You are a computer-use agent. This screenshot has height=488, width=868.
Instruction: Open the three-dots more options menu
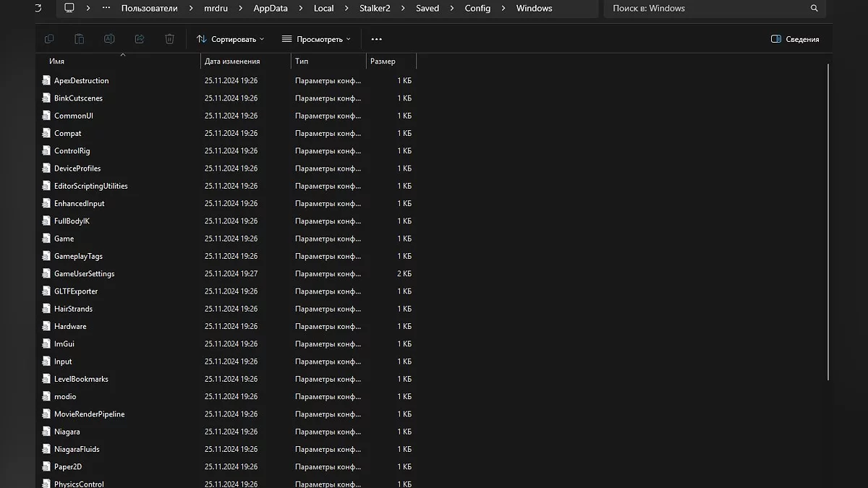pyautogui.click(x=376, y=39)
